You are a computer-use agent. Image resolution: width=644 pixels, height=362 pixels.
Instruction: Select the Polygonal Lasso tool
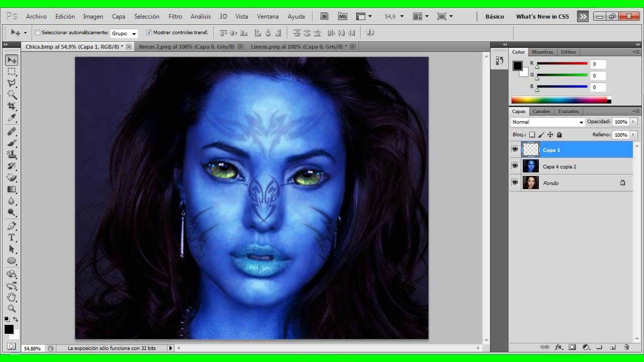(12, 83)
